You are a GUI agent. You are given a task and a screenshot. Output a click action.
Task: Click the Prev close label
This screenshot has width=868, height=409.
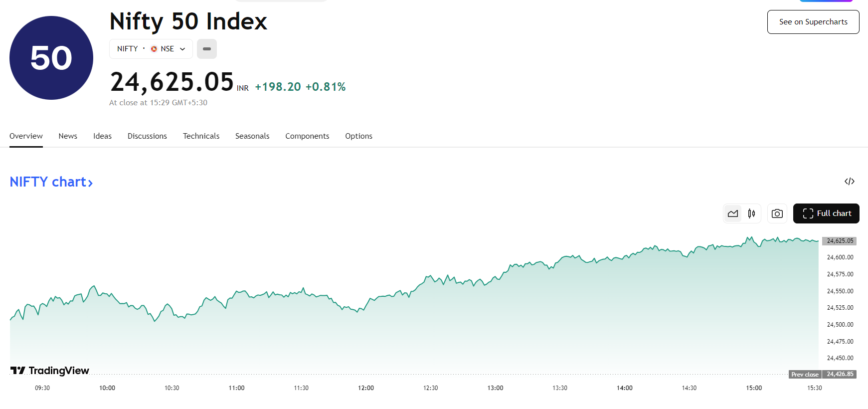point(805,375)
